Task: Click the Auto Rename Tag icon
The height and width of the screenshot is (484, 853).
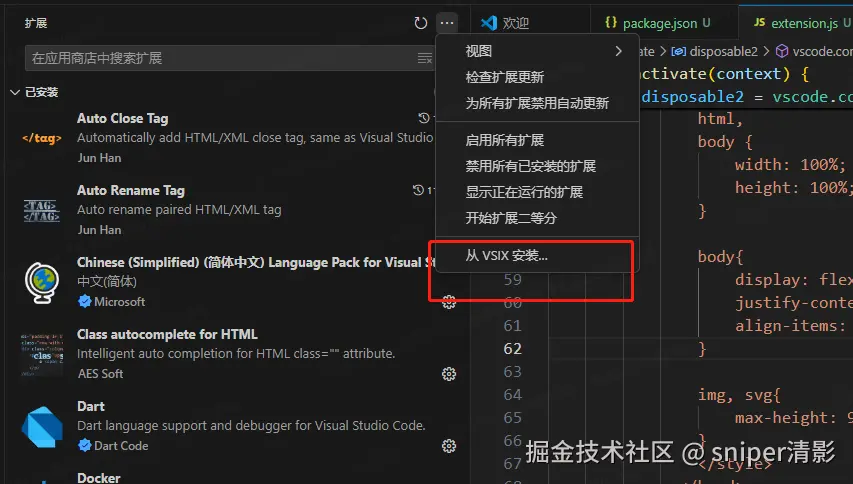Action: click(42, 211)
